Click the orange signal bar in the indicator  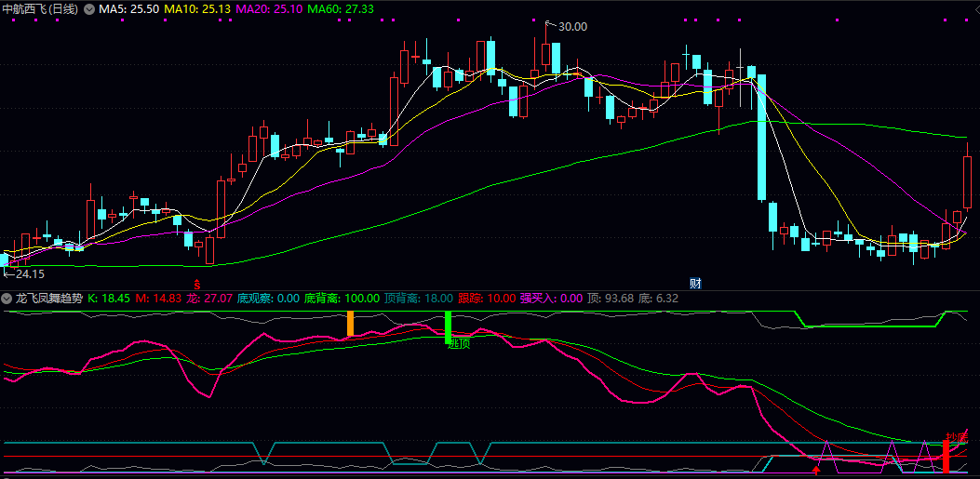click(x=350, y=323)
